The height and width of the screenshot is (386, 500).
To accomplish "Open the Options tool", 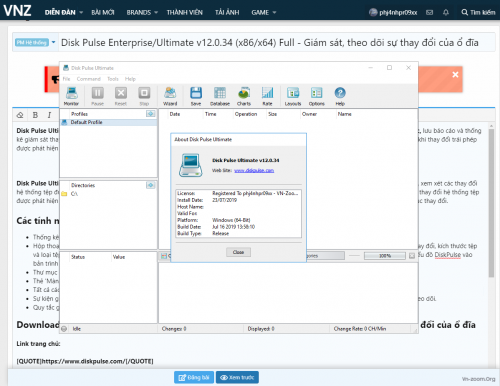I will coord(316,96).
